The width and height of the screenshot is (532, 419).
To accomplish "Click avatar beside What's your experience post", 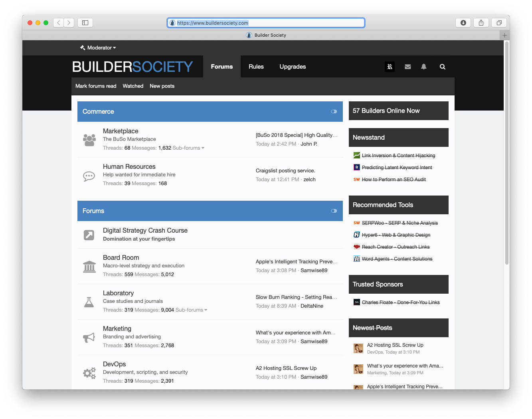I will coord(358,369).
